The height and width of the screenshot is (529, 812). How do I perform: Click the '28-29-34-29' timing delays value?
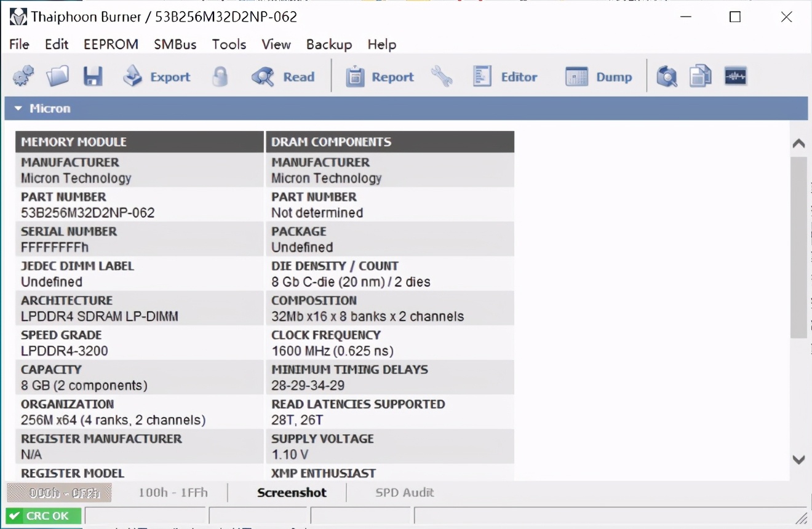tap(308, 385)
